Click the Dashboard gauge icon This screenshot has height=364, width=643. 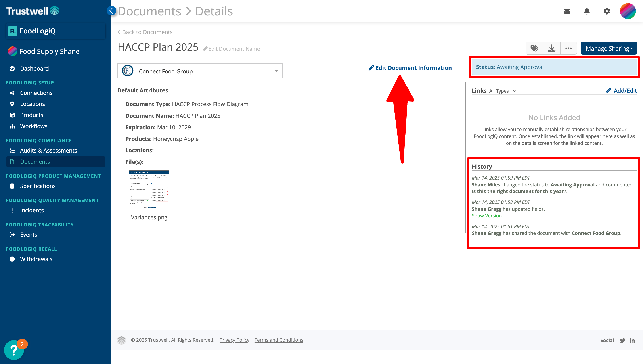(x=12, y=69)
